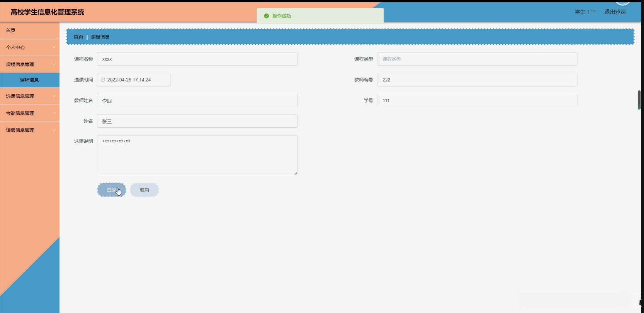The image size is (644, 313).
Task: Log out via 退出登录
Action: (615, 12)
